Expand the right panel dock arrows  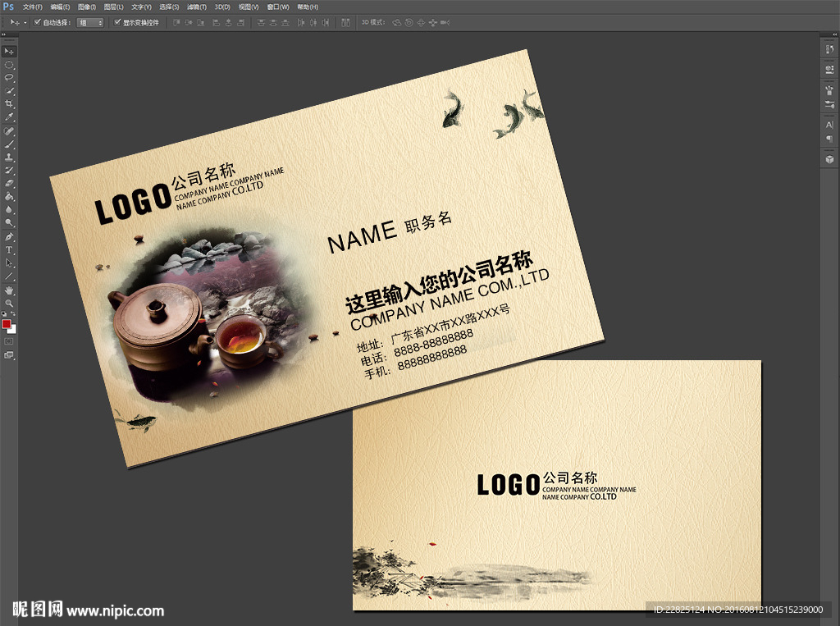(x=833, y=34)
